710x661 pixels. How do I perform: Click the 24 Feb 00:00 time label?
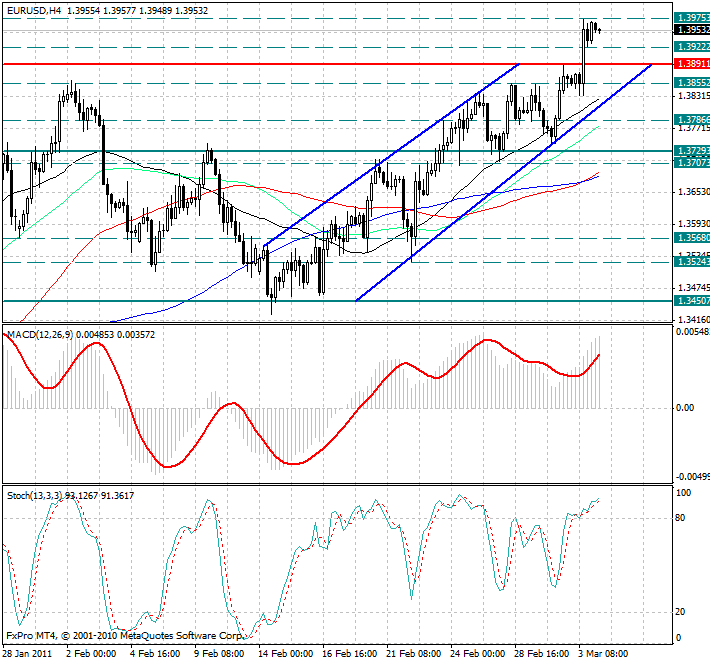(x=477, y=654)
